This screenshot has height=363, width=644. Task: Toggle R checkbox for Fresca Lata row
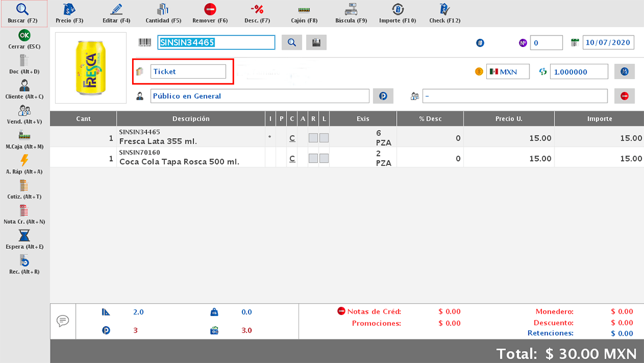[x=313, y=138]
